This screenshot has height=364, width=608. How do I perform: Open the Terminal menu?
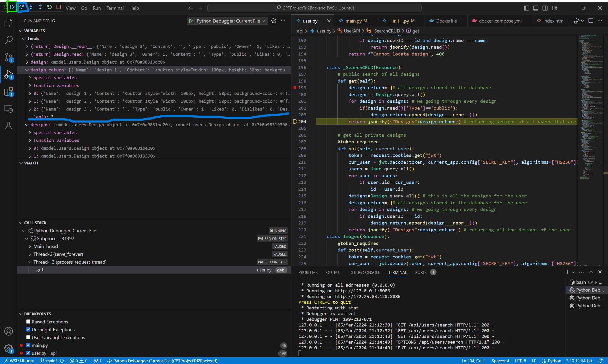tap(115, 8)
